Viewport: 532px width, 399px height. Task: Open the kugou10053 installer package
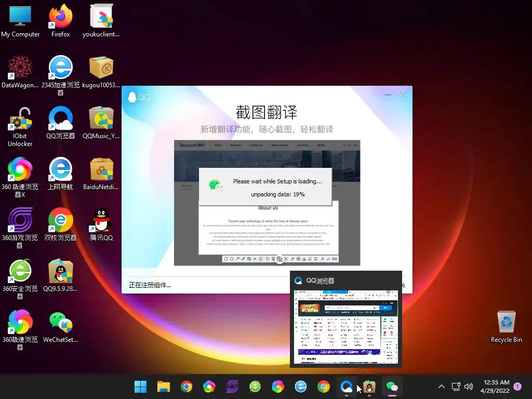click(101, 72)
